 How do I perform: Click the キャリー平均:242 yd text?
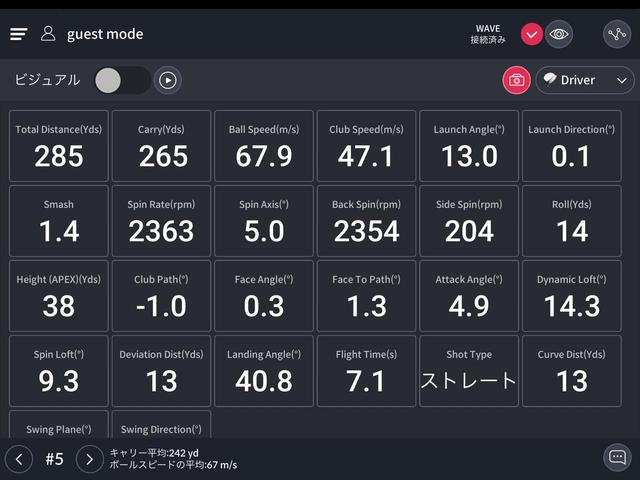coord(154,453)
